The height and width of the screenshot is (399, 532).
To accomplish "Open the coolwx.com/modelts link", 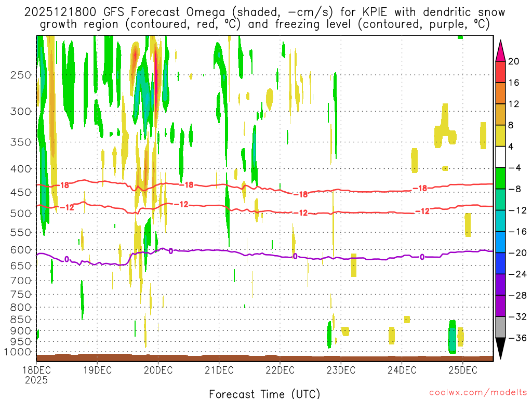I will point(478,393).
